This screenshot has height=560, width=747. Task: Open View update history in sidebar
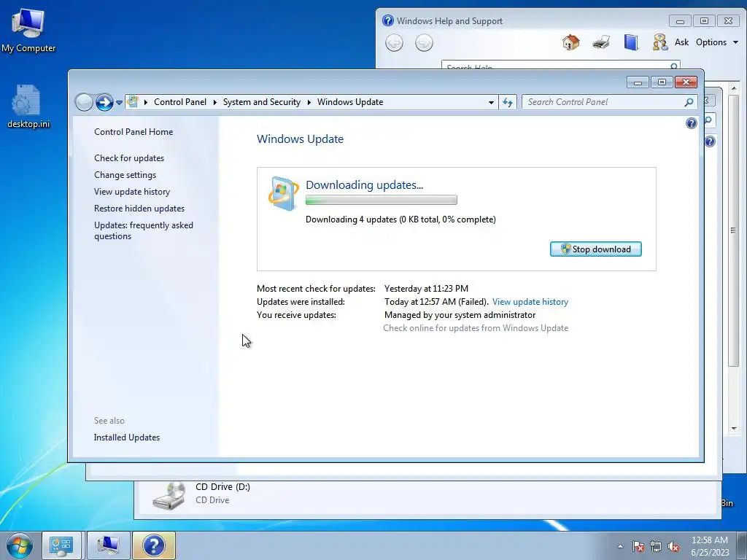(132, 192)
